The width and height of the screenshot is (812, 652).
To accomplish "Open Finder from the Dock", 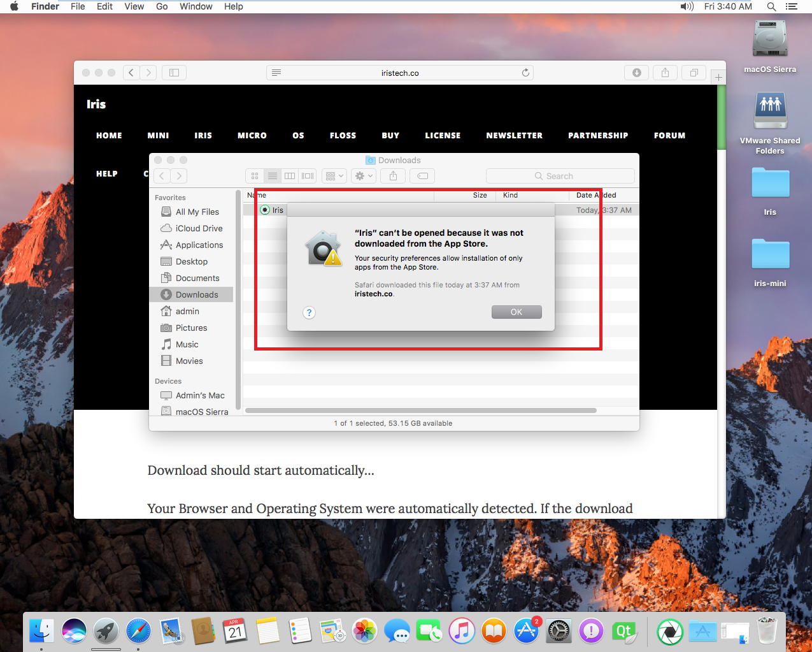I will [42, 631].
